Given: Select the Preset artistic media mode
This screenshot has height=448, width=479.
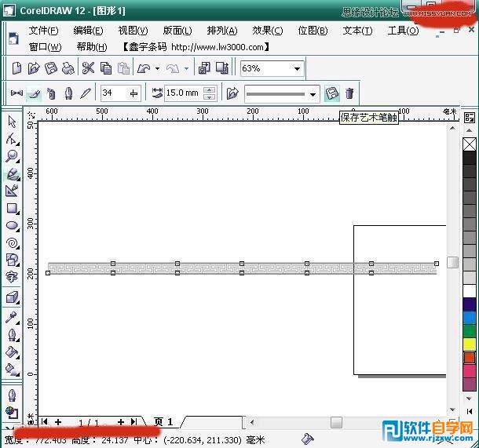Looking at the screenshot, I should (x=16, y=93).
